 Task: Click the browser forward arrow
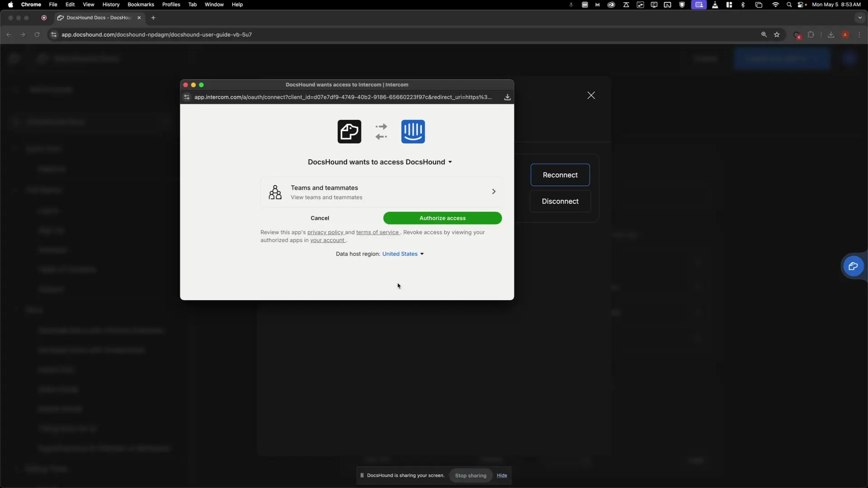[23, 34]
